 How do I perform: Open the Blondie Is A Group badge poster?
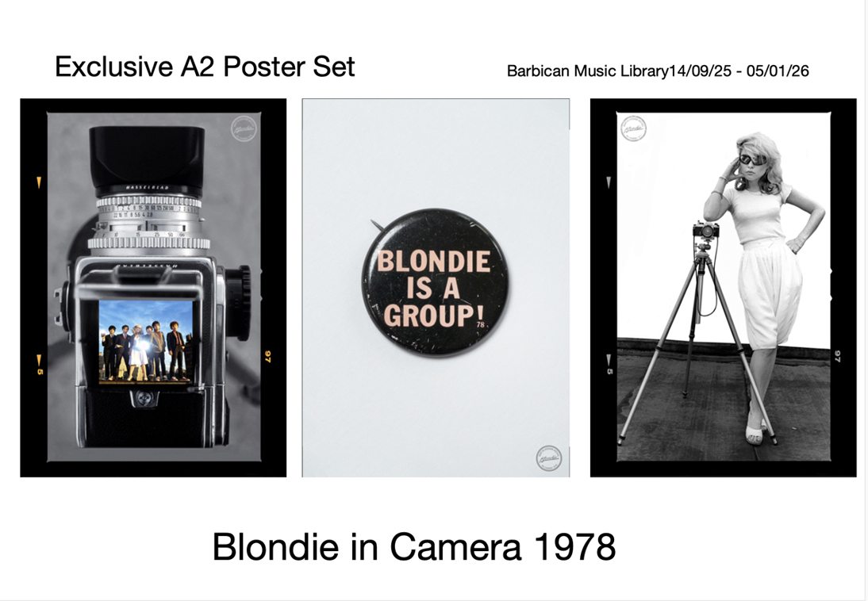click(x=436, y=288)
